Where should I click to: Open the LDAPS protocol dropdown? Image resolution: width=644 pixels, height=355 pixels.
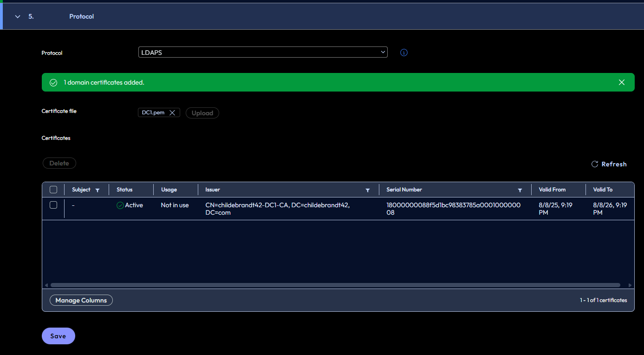pos(263,53)
